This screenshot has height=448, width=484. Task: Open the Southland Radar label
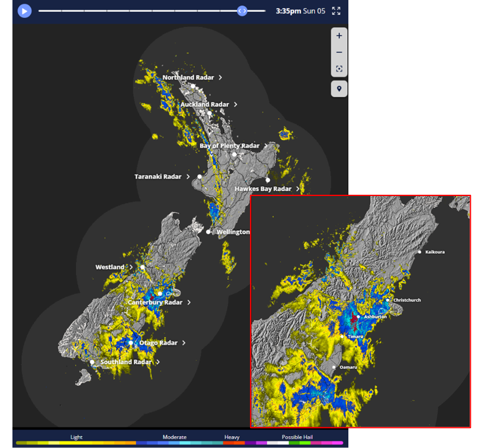(126, 362)
